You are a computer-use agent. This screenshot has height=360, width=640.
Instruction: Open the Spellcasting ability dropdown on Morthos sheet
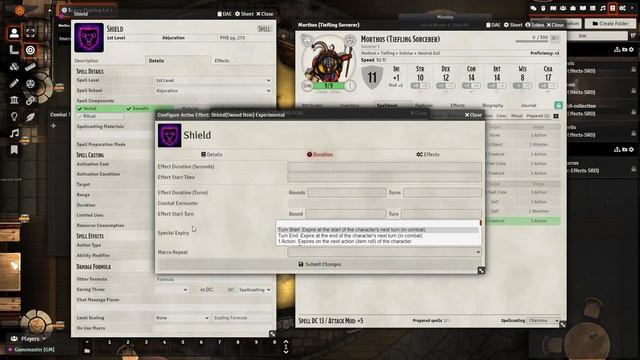point(542,321)
